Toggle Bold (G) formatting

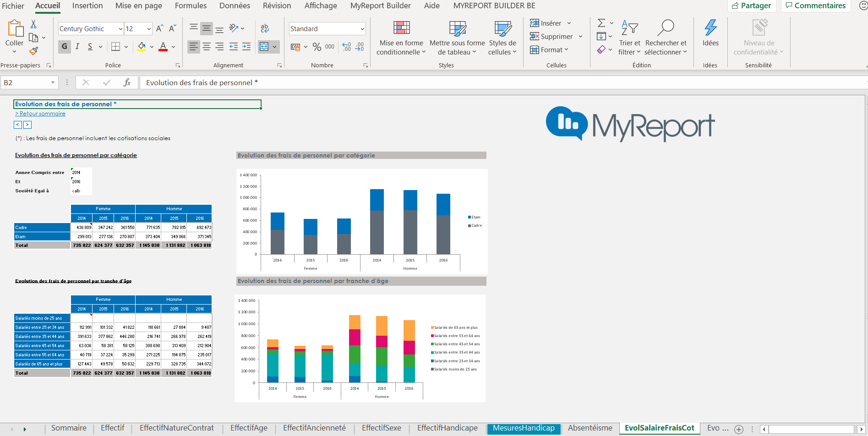65,46
